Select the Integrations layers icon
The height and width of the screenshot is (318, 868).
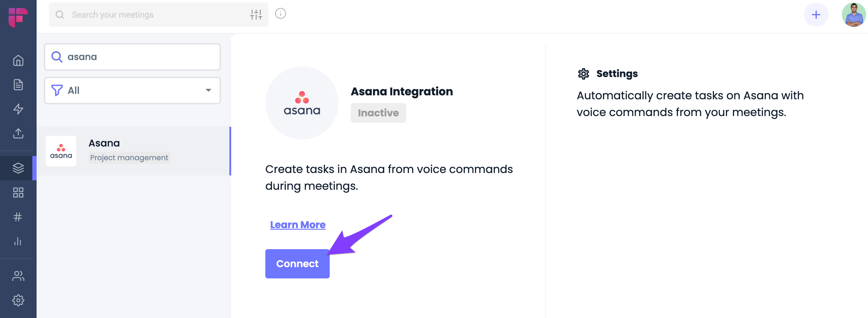18,168
